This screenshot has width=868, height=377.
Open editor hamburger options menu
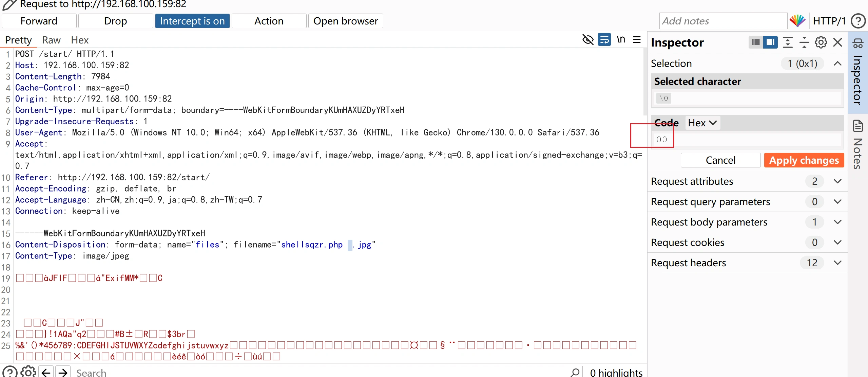(637, 40)
